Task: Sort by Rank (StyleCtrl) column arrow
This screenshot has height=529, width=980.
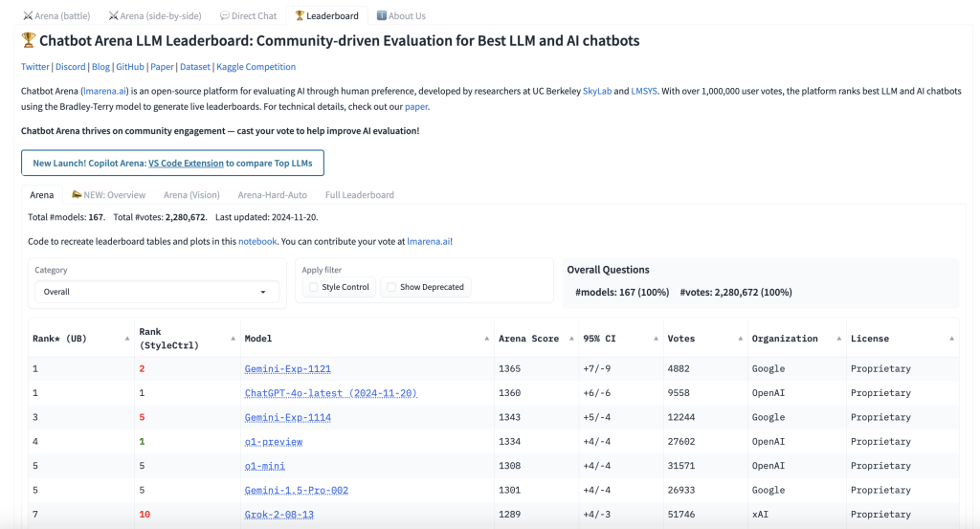Action: [233, 339]
